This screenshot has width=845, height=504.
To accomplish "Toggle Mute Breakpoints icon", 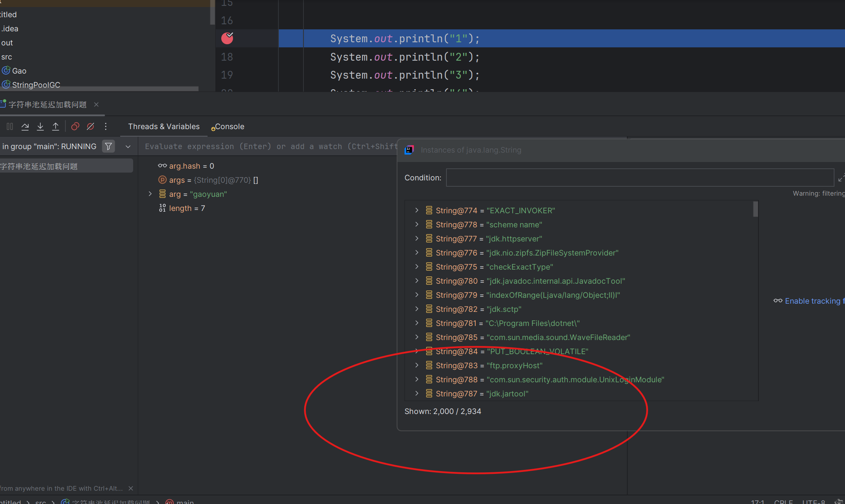I will pos(90,126).
